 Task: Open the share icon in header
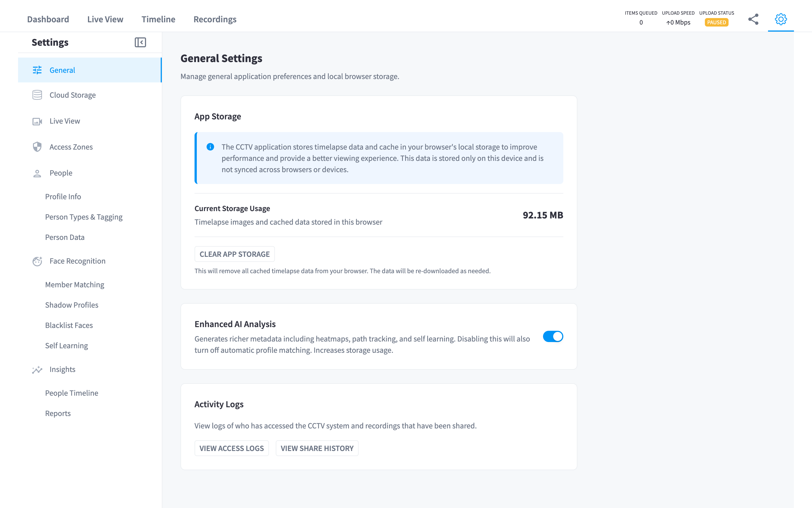click(x=753, y=19)
